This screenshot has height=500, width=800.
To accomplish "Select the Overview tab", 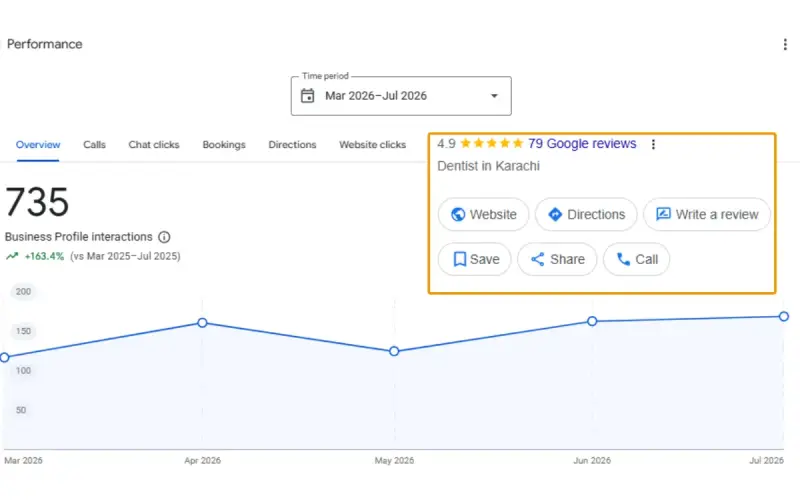I will pos(38,145).
